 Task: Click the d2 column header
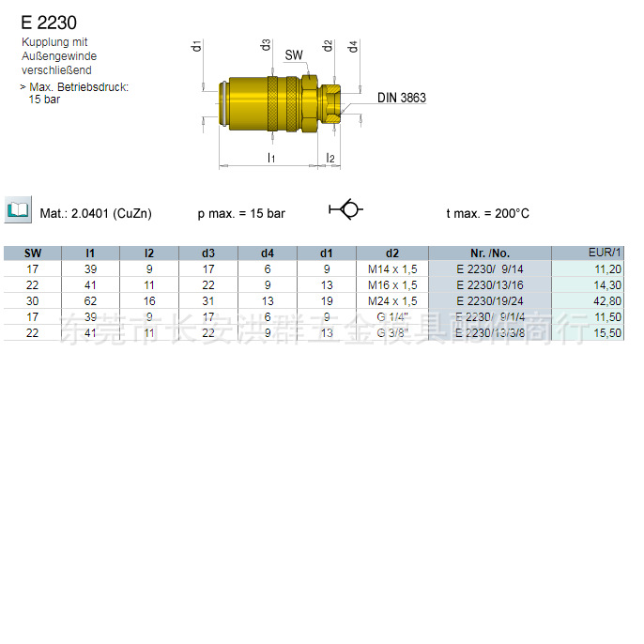pyautogui.click(x=392, y=253)
